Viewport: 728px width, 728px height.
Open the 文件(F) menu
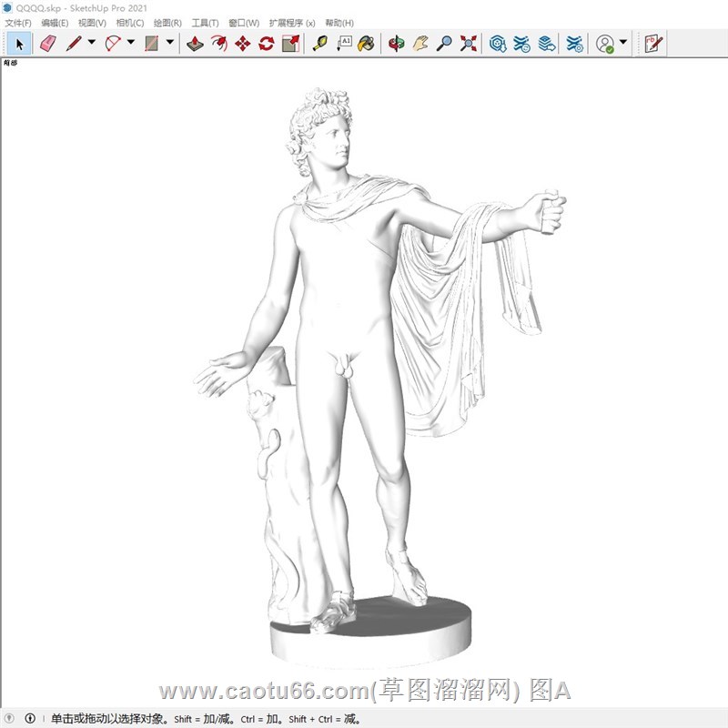[x=18, y=23]
